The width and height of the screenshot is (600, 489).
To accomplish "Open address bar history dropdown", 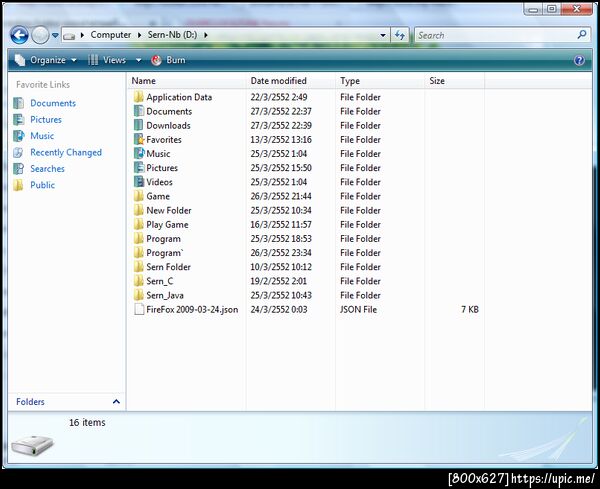I will 383,36.
